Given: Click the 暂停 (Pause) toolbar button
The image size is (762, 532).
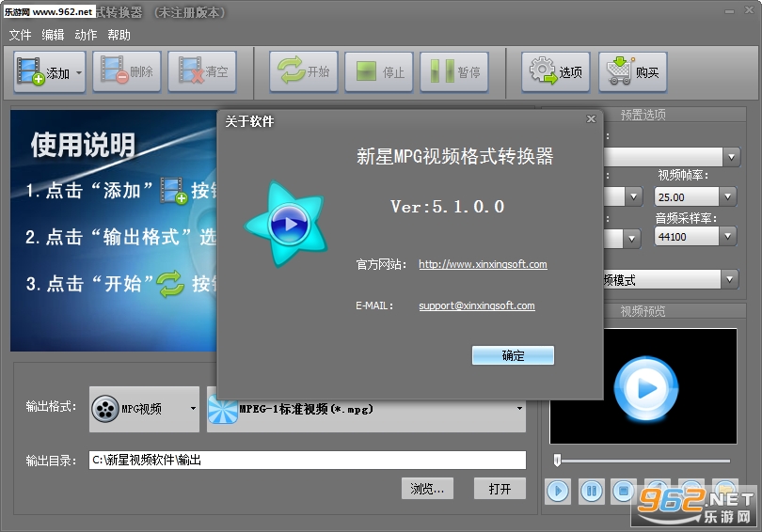Looking at the screenshot, I should tap(454, 72).
